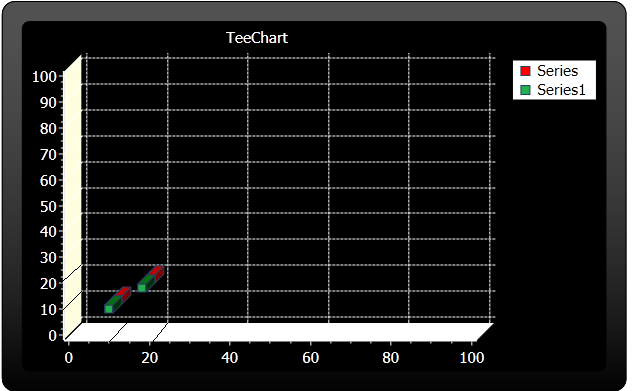632x391 pixels.
Task: Click the 20 label on horizontal axis
Action: (x=150, y=358)
